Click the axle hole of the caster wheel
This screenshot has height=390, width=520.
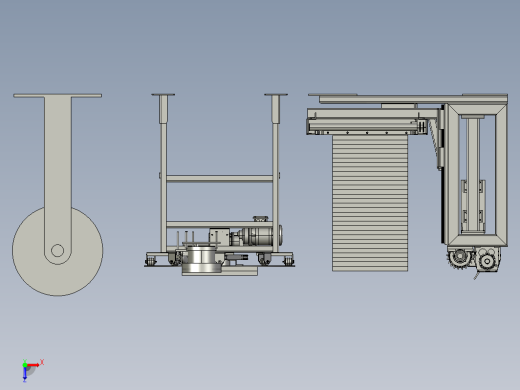57,250
